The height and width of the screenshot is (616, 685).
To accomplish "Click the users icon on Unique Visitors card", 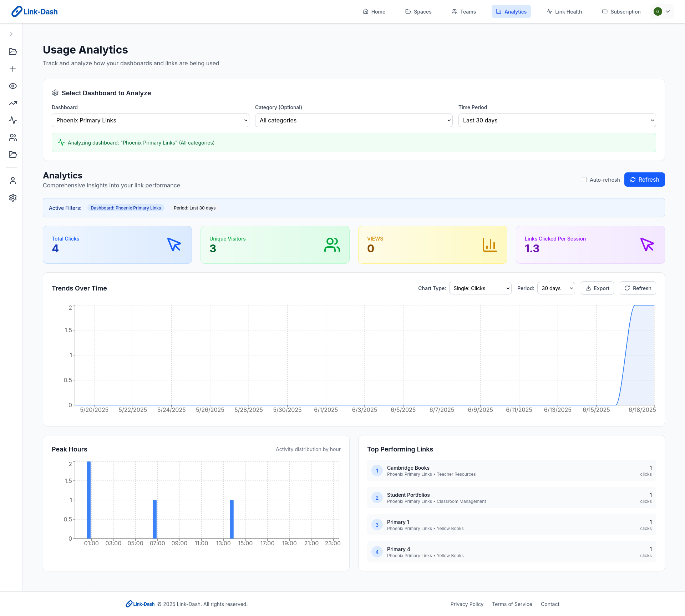I will [332, 245].
